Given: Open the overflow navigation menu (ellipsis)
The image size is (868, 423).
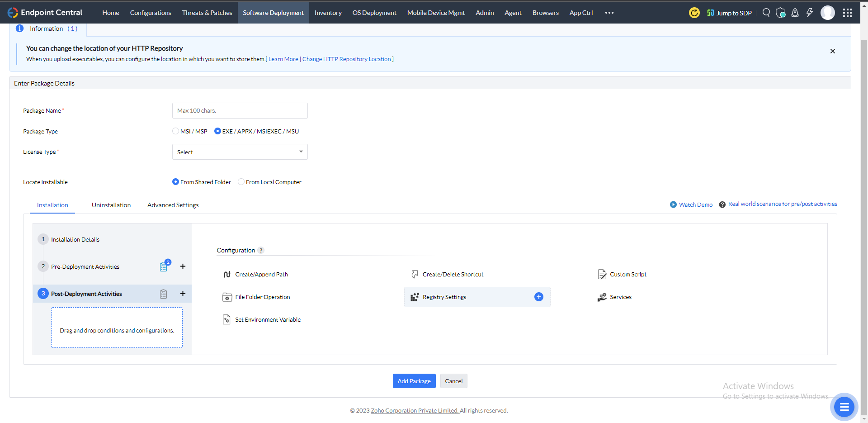Looking at the screenshot, I should (609, 13).
